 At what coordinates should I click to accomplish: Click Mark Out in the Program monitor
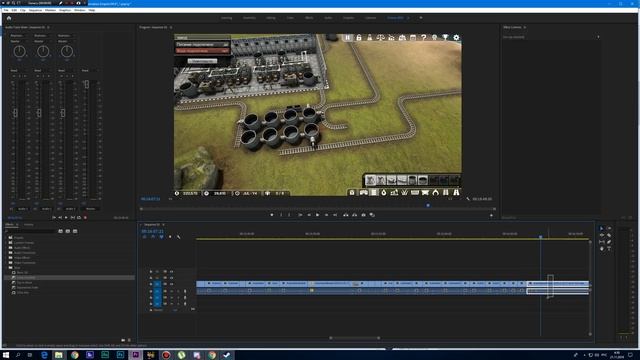click(290, 215)
